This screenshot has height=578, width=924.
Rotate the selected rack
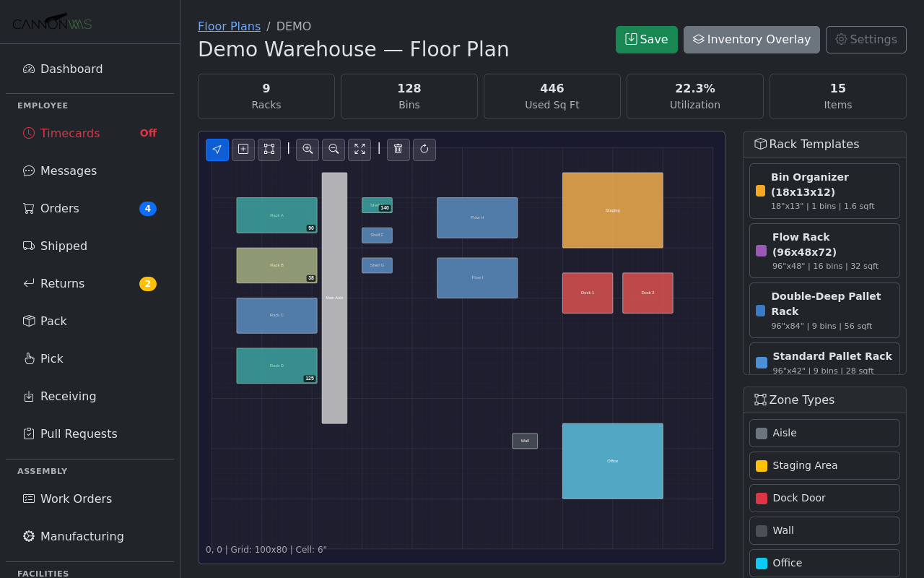[x=424, y=150]
